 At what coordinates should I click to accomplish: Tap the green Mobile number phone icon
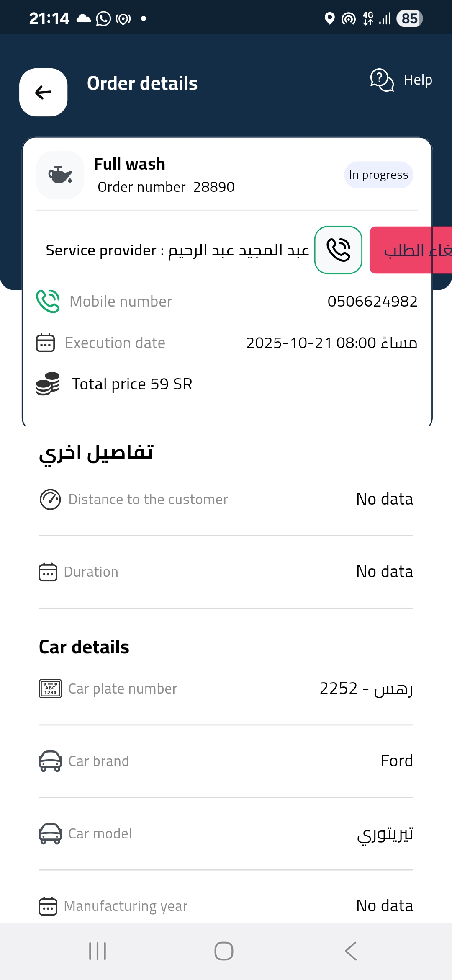[x=48, y=301]
